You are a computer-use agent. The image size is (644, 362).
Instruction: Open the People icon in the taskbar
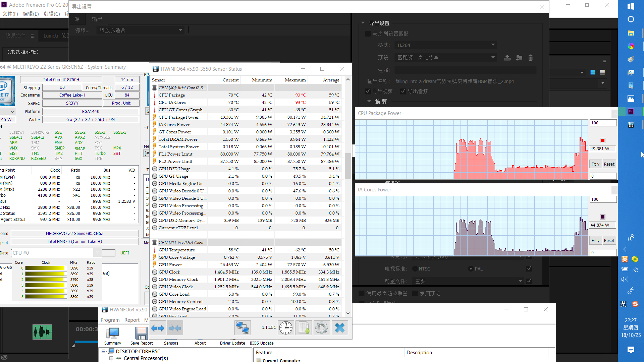(x=631, y=238)
